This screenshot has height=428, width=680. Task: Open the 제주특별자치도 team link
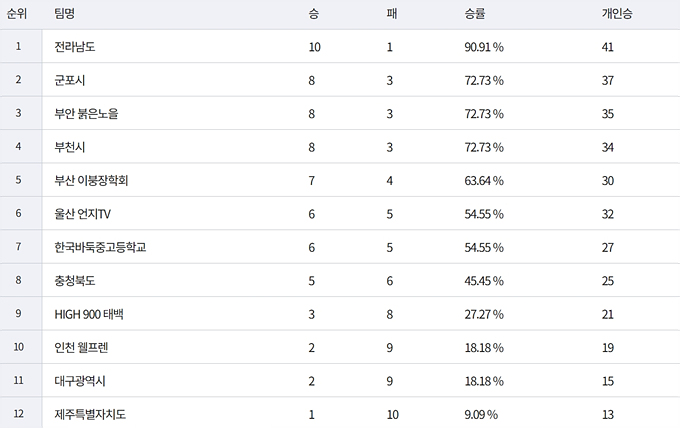tap(91, 414)
